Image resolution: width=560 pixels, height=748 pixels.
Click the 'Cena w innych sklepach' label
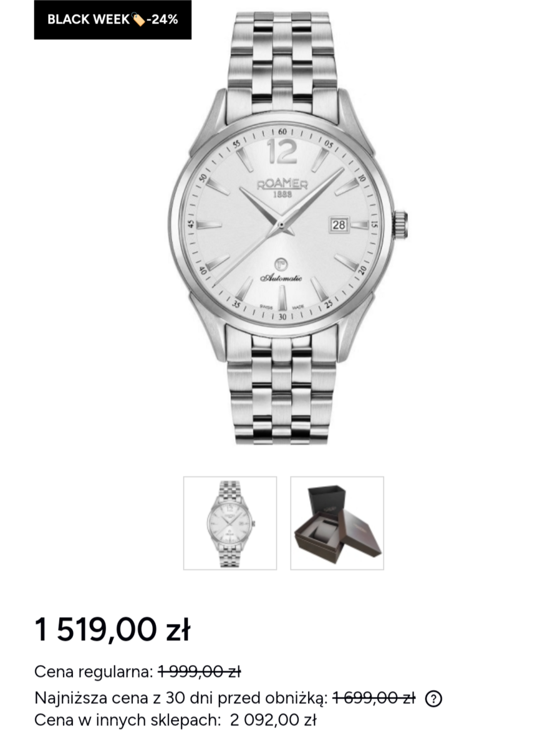coord(128,721)
